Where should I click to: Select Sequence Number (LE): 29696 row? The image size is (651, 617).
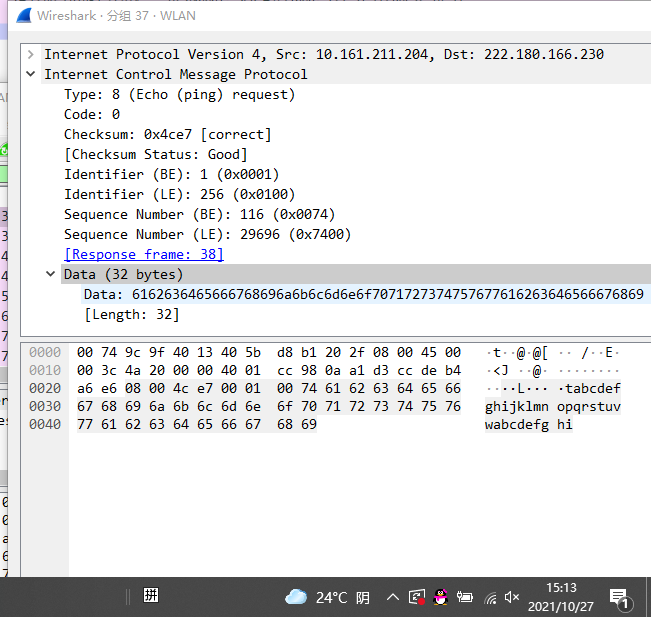coord(207,234)
